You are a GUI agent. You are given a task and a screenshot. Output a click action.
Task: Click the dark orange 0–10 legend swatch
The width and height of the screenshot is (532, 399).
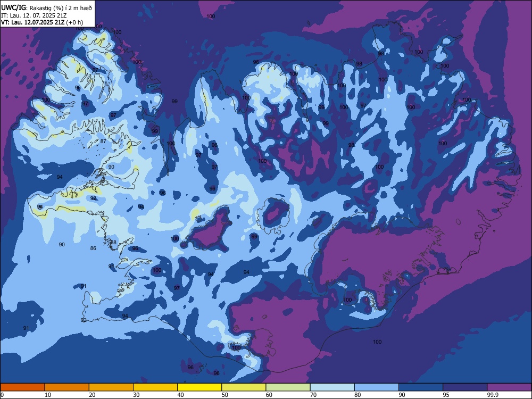coord(23,387)
